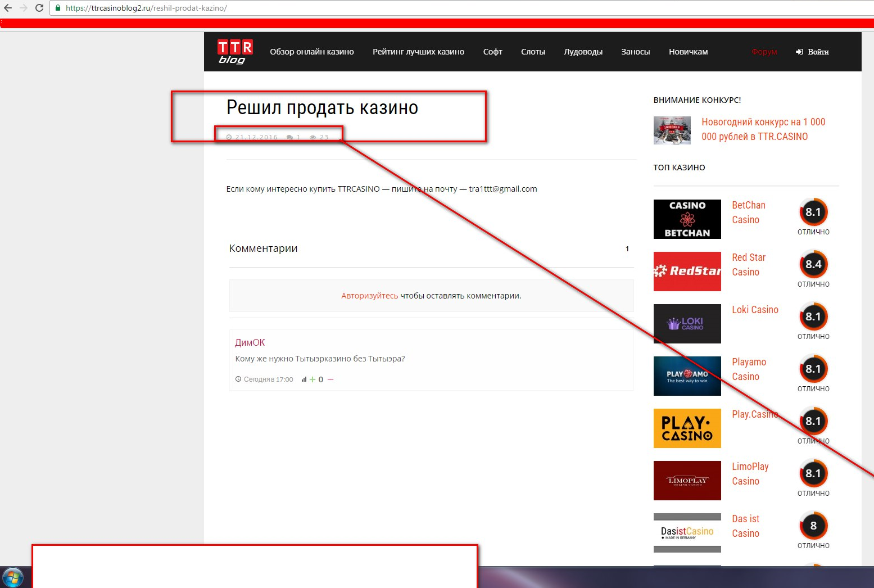Click the address bar URL field
The width and height of the screenshot is (874, 588).
point(461,8)
